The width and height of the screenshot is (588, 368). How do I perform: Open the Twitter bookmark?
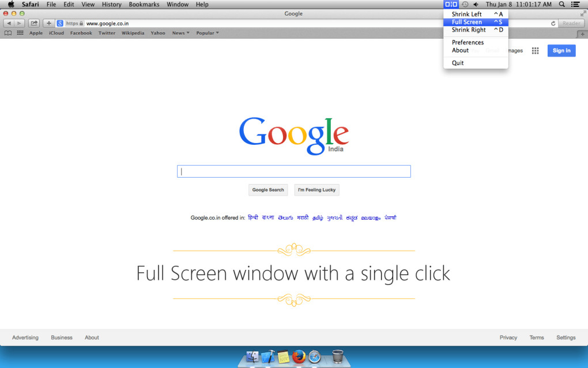click(107, 33)
